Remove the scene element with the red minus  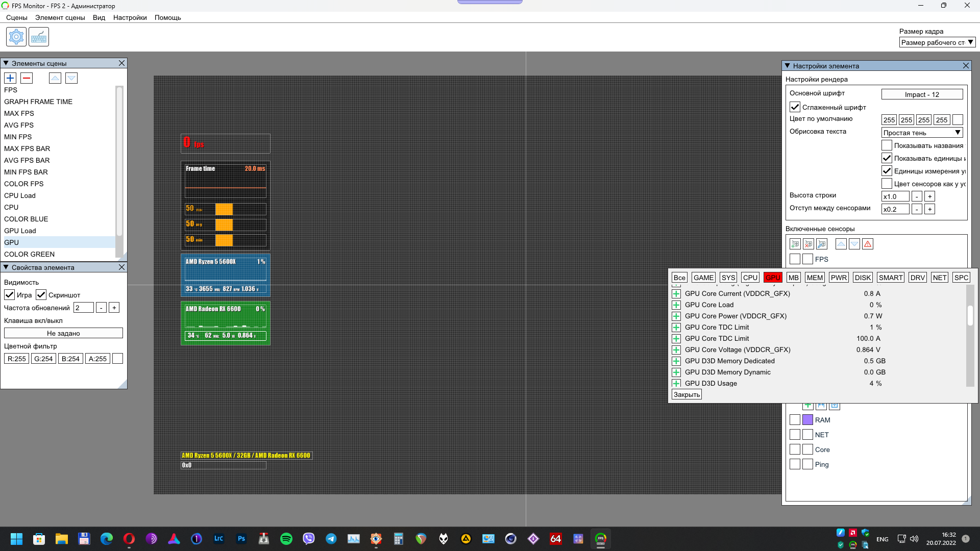[x=27, y=78]
